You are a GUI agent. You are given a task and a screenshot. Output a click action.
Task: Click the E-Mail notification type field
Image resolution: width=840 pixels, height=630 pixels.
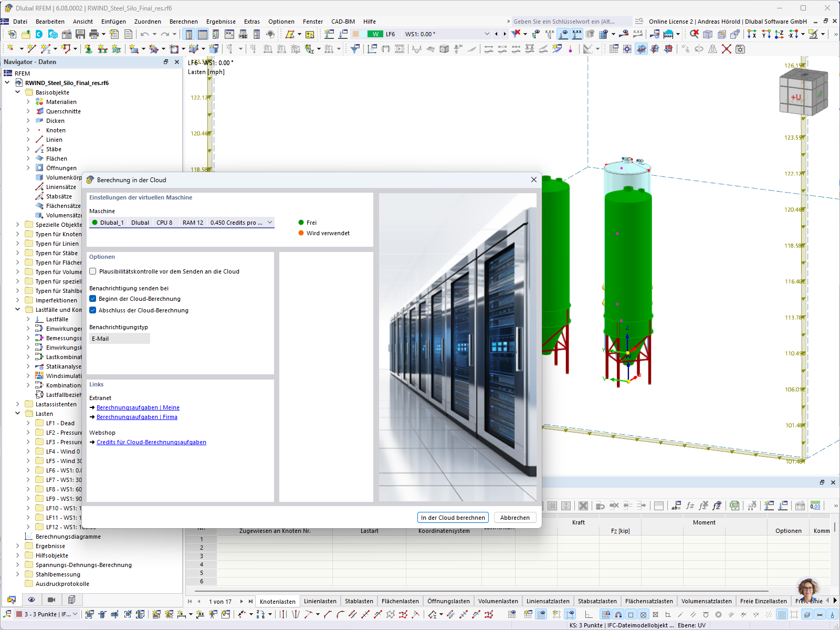[119, 338]
